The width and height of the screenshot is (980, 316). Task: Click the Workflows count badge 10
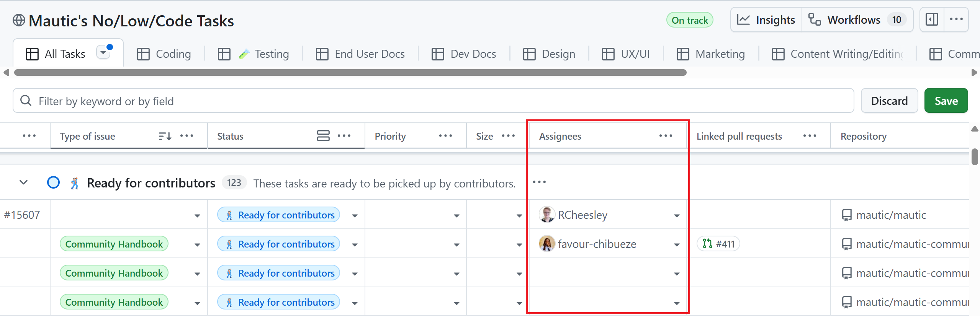pyautogui.click(x=897, y=20)
